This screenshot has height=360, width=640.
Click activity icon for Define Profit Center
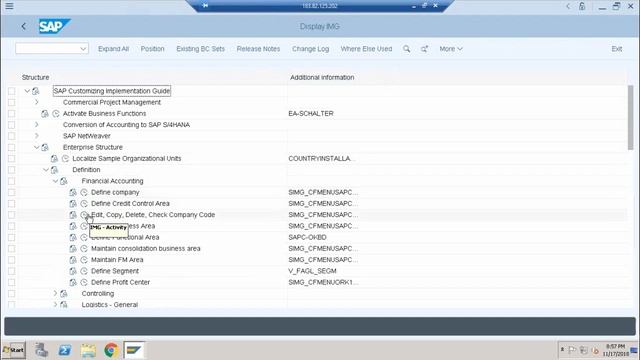click(x=84, y=282)
